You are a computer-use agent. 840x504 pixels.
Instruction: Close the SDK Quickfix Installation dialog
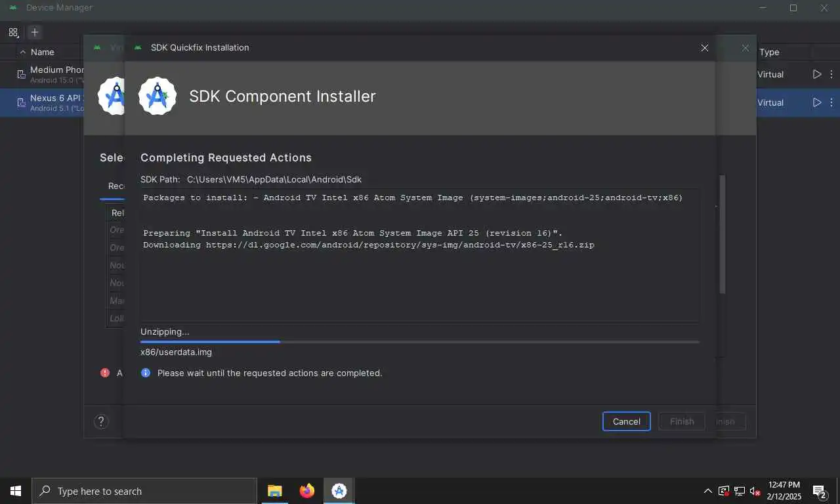coord(704,48)
